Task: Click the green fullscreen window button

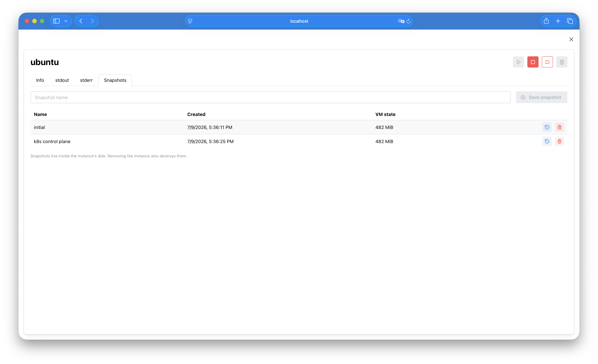Action: tap(42, 21)
